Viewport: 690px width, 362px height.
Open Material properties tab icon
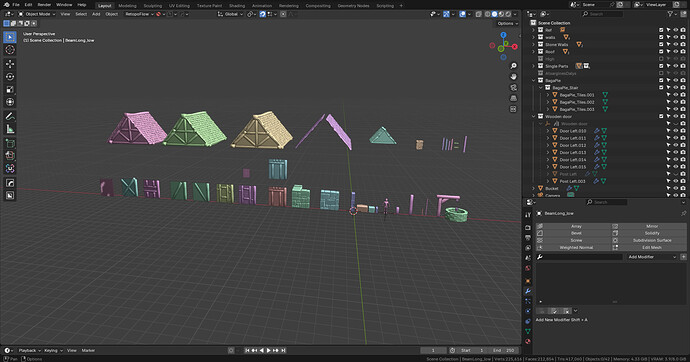528,341
